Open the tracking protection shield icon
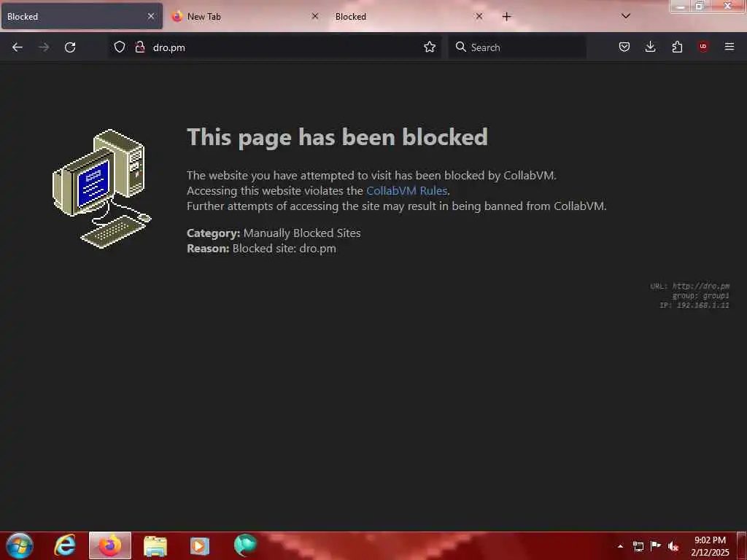Screen dimensions: 747x560 tap(119, 47)
